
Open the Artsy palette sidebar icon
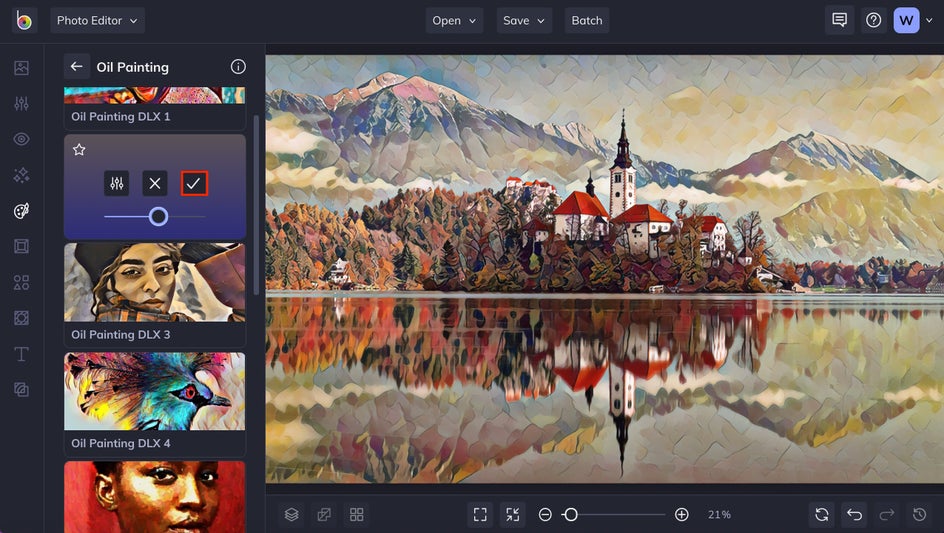coord(21,211)
